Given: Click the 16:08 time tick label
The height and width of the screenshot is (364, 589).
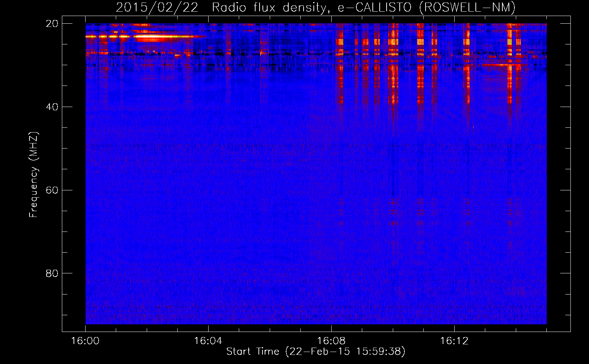Looking at the screenshot, I should pyautogui.click(x=331, y=341).
